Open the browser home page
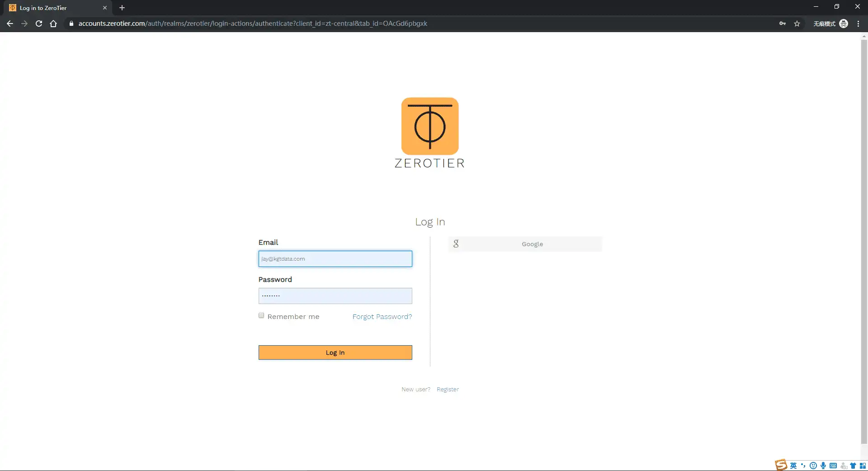868x471 pixels. [53, 24]
